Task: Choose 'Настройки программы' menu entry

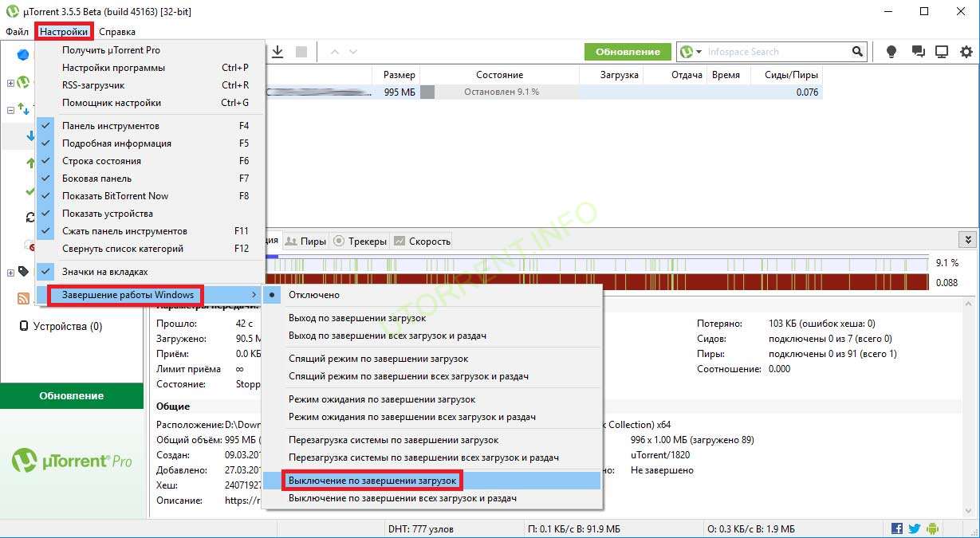Action: 150,68
